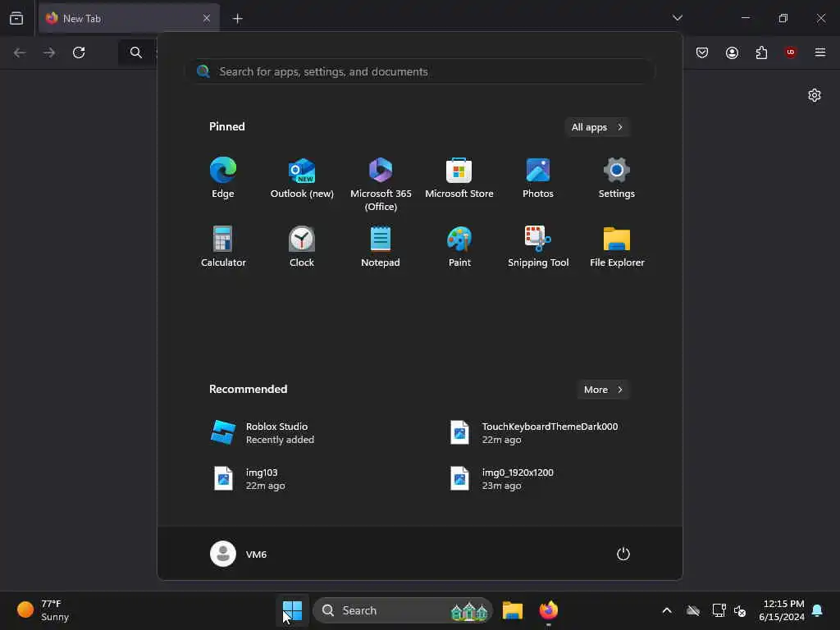Open Firefox View icon in tab bar
Screen dimensions: 840x630
point(16,18)
